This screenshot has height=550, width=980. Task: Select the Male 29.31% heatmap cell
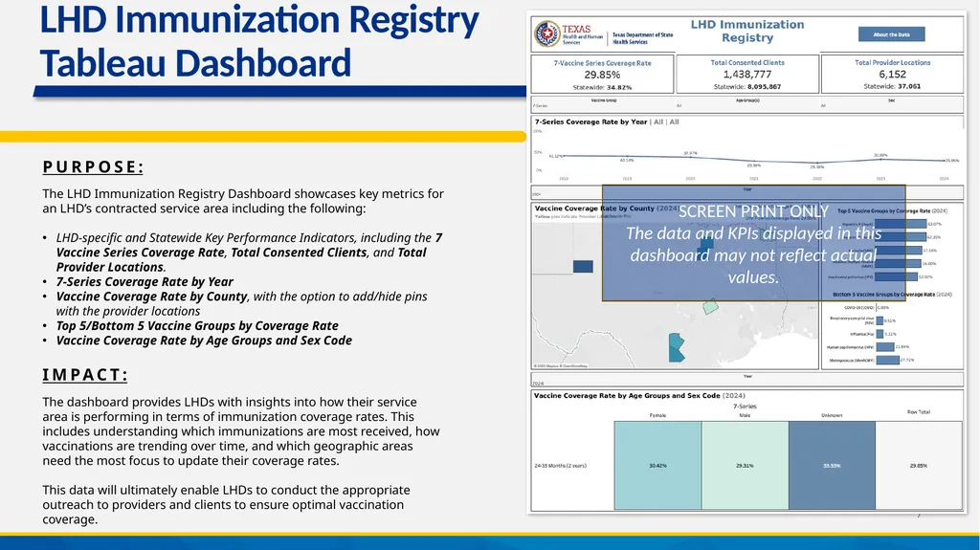745,465
